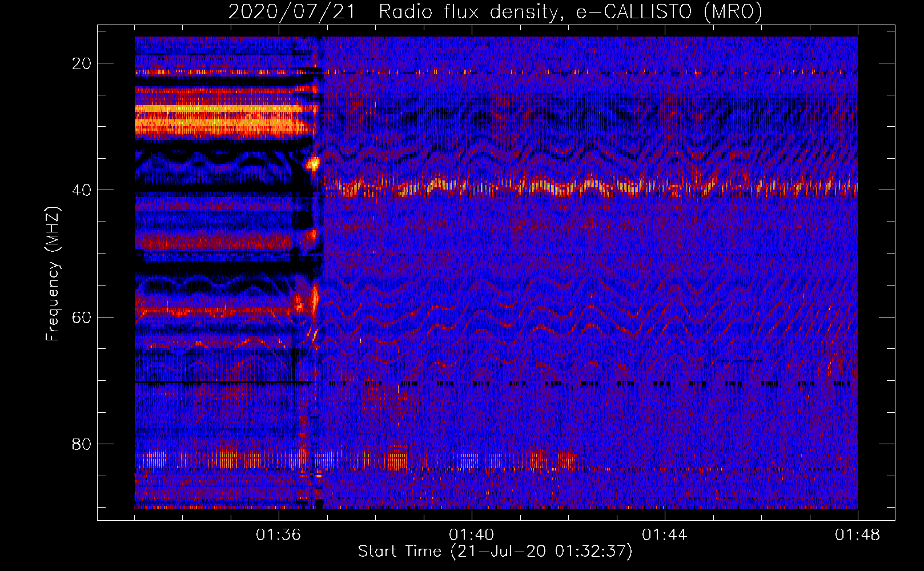Click the '01:44' time tick label

point(665,535)
